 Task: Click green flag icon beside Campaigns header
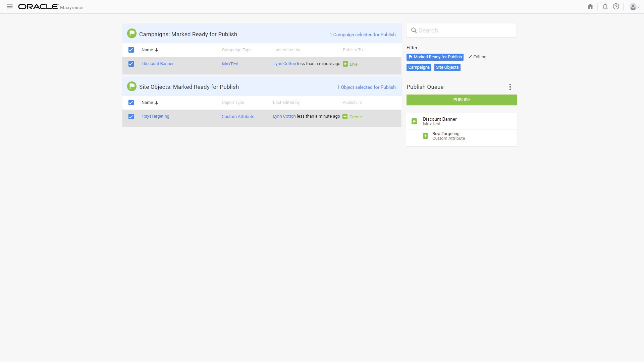point(132,34)
